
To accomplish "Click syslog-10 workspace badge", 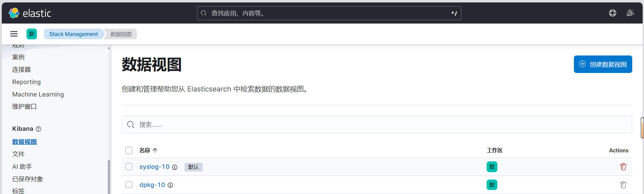I will click(492, 167).
